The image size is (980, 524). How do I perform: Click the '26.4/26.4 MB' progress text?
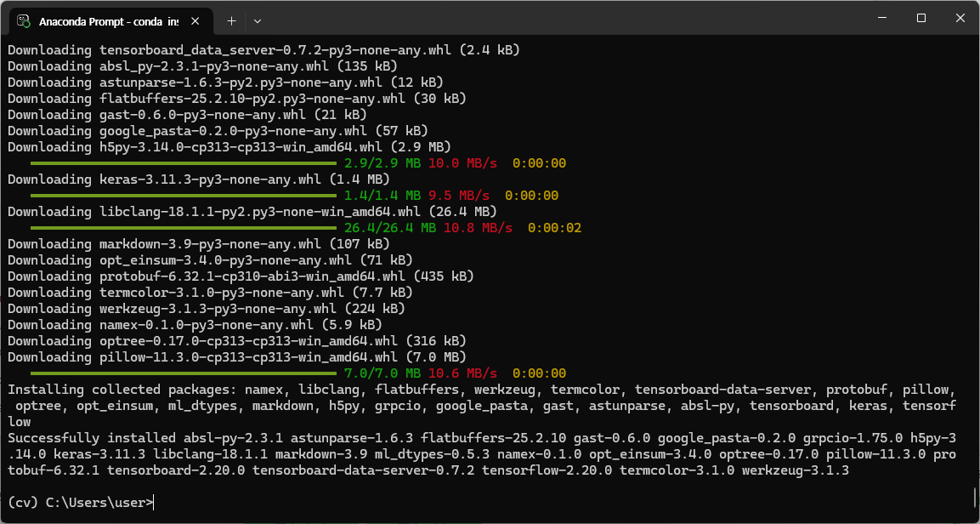[x=390, y=228]
